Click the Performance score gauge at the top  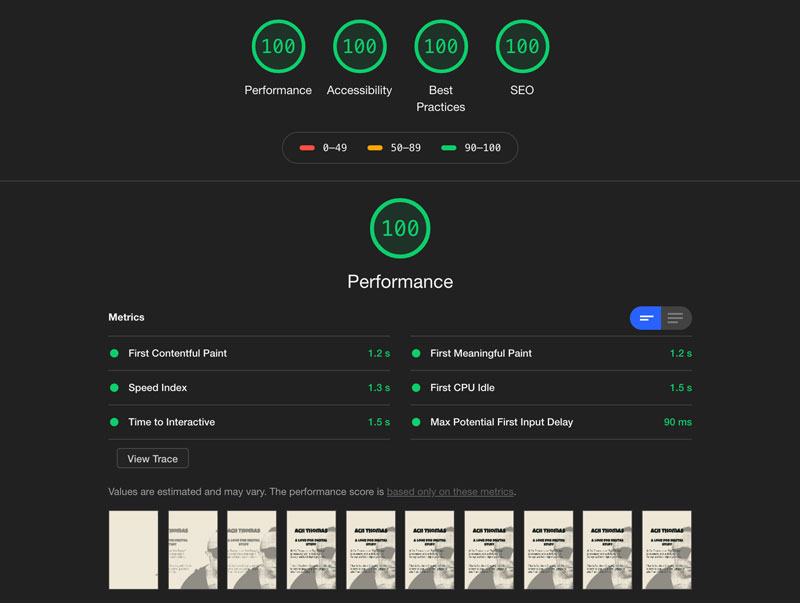point(278,46)
